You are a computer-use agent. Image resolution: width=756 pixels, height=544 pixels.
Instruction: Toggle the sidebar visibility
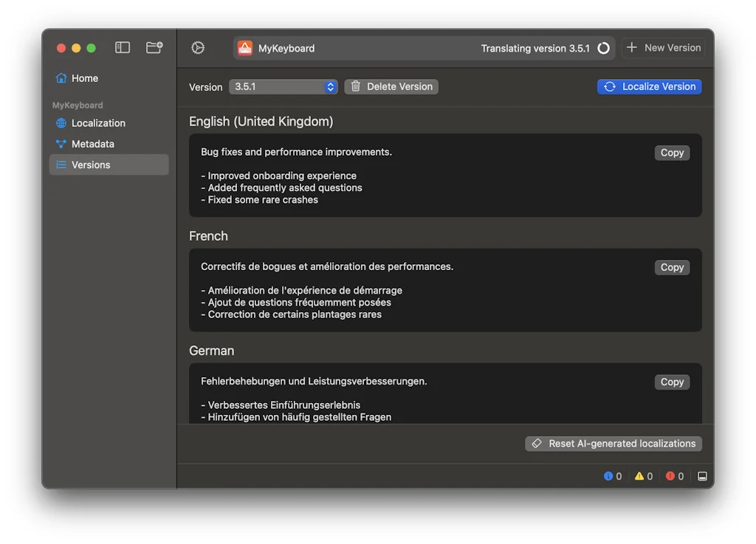(122, 47)
